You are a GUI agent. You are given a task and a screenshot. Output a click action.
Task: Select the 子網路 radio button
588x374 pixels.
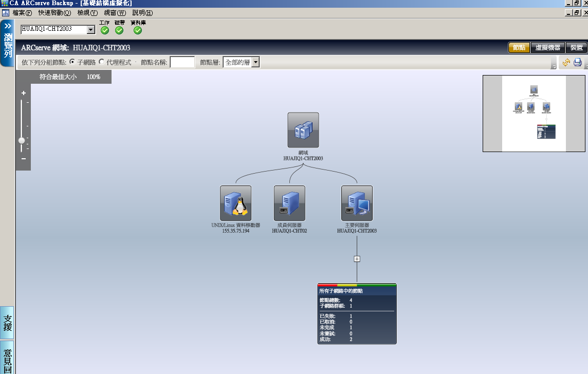coord(72,62)
